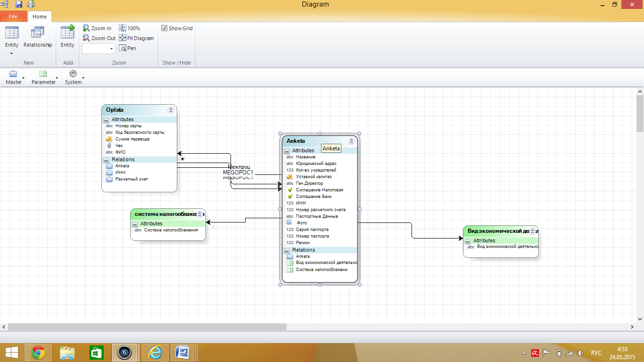Screen dimensions: 644x362
Task: Open the Master dropdown arrow
Action: 23,78
